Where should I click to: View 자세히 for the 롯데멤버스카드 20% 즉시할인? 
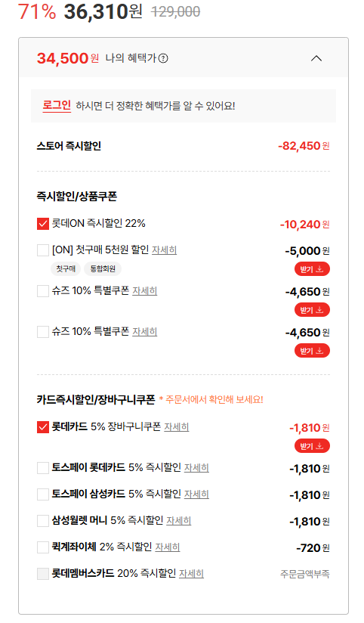tap(191, 574)
